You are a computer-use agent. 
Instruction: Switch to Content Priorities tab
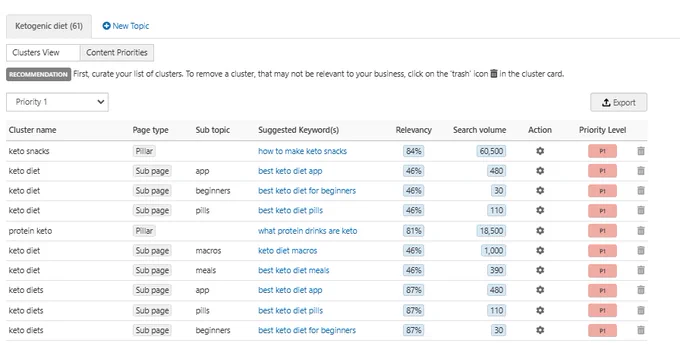[x=117, y=52]
